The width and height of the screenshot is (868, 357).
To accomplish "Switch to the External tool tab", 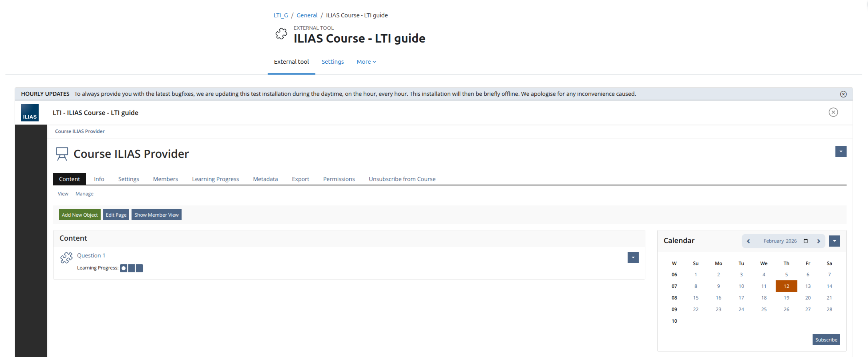I will (292, 62).
